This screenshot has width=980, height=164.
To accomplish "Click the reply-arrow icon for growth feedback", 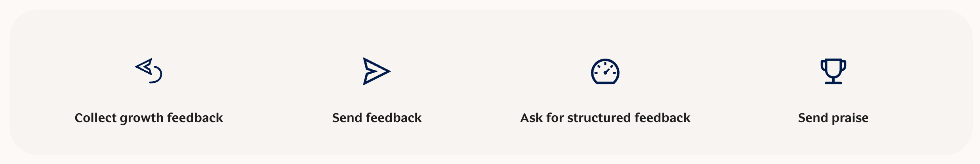I will pos(149,71).
